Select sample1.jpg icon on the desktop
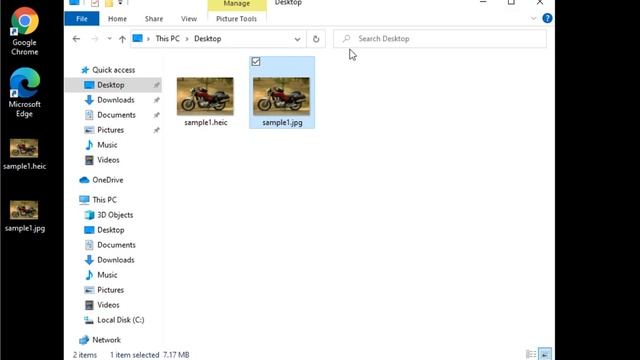This screenshot has width=640, height=360. click(24, 216)
